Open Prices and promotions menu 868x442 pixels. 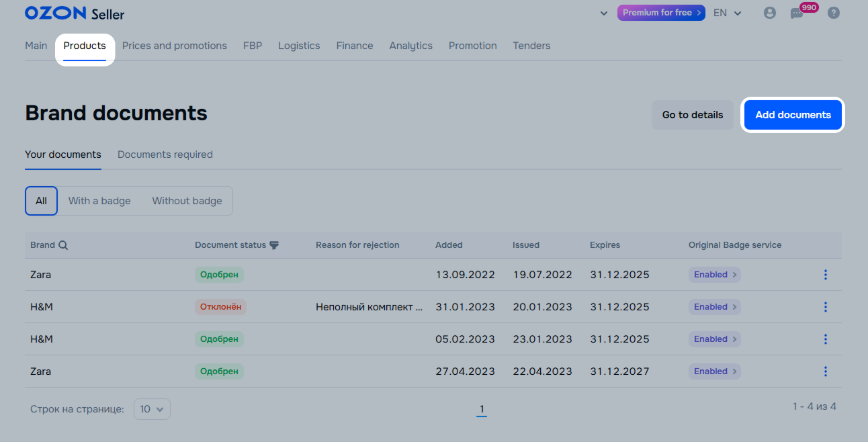coord(175,46)
